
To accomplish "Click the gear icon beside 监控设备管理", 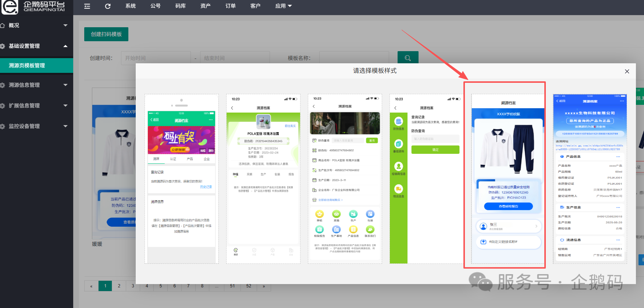I will click(x=3, y=126).
